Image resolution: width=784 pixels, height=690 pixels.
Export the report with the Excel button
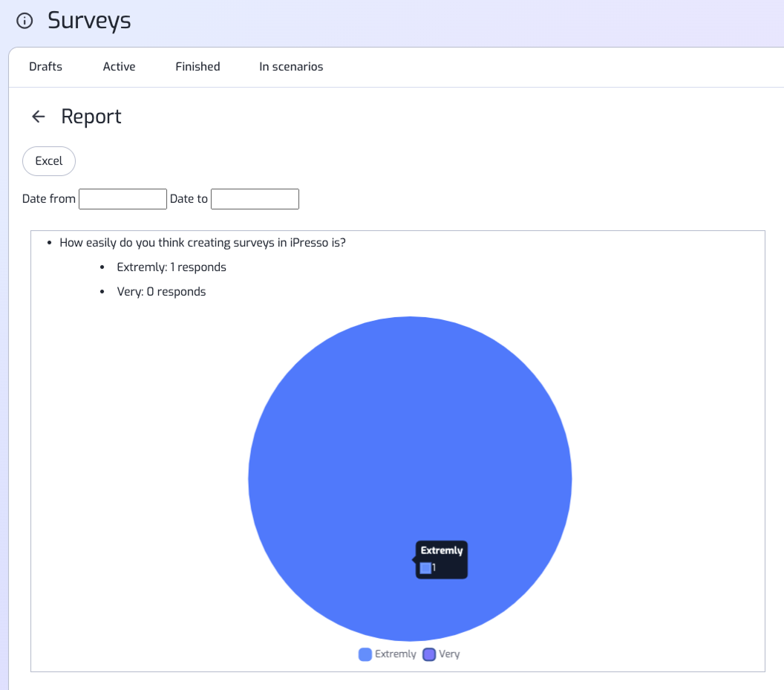pos(49,161)
